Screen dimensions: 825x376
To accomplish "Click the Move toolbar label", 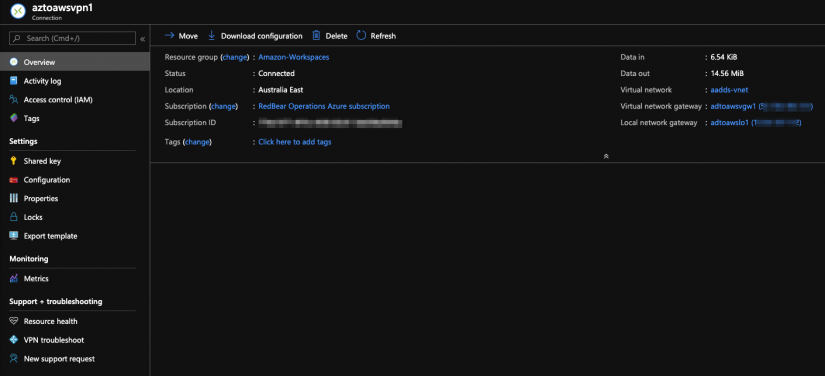I will point(188,36).
